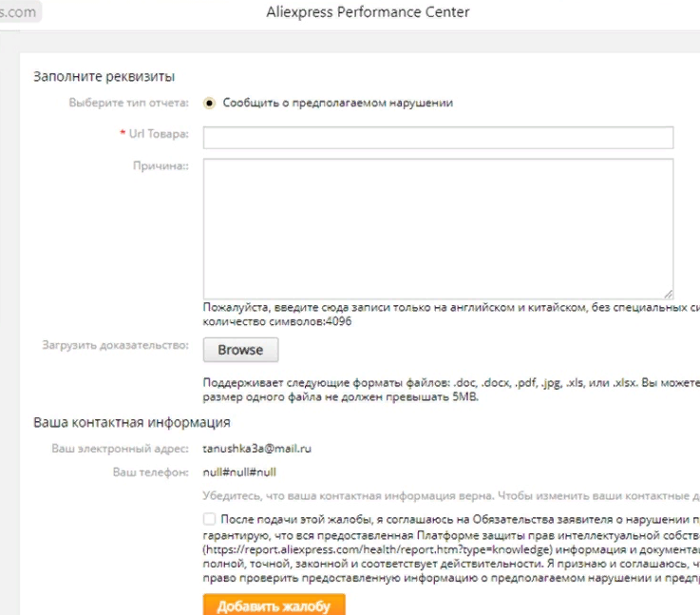Tick the complaint agreement checkbox
700x615 pixels.
(x=209, y=519)
